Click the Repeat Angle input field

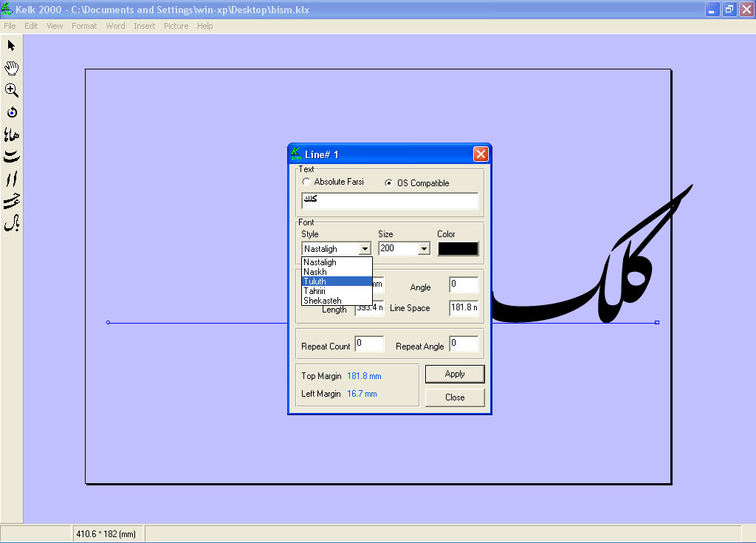(464, 344)
